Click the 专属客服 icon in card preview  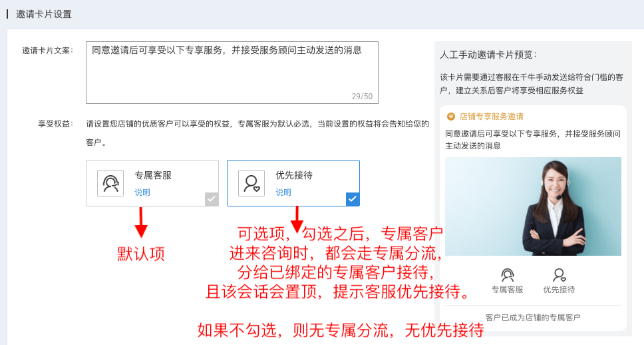point(507,274)
